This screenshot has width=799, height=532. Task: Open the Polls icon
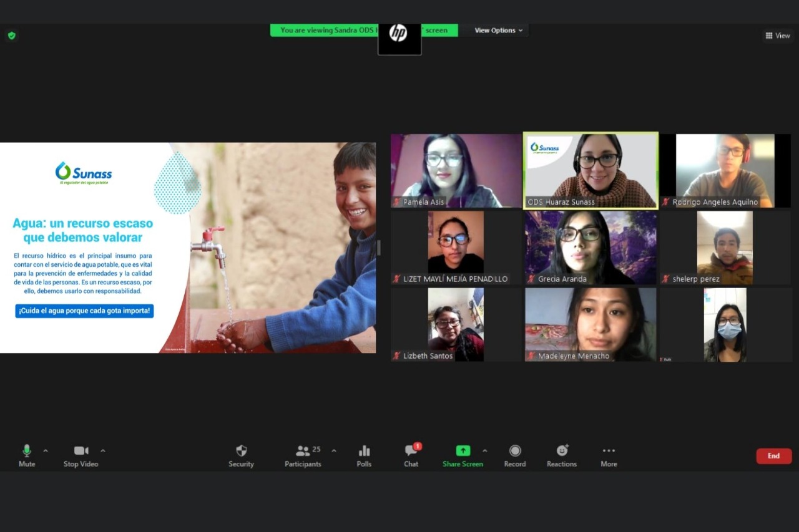tap(364, 451)
